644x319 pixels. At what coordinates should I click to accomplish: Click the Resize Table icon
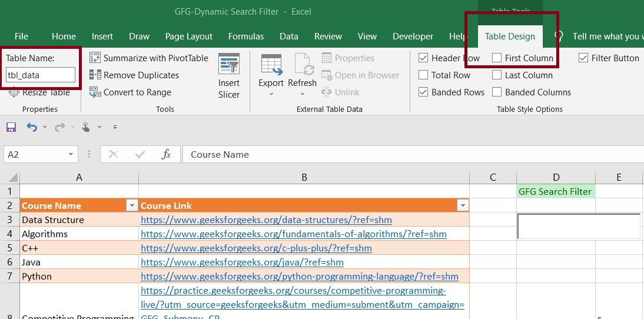point(14,92)
